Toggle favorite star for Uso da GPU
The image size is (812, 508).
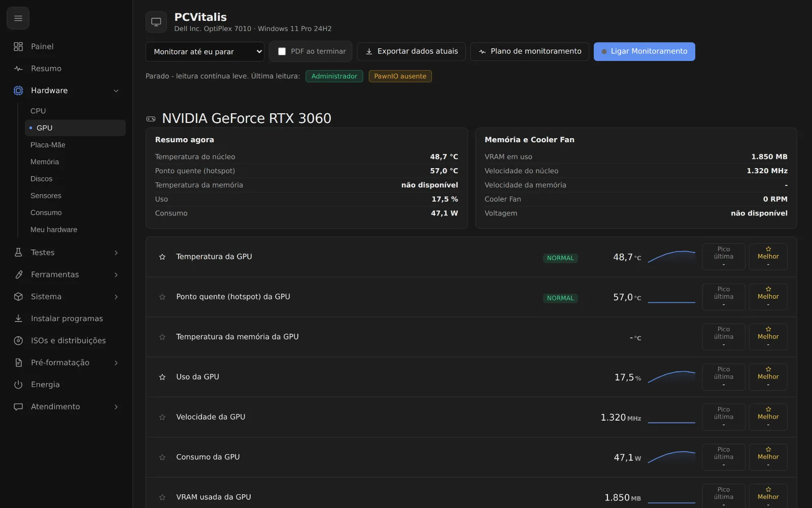click(162, 377)
